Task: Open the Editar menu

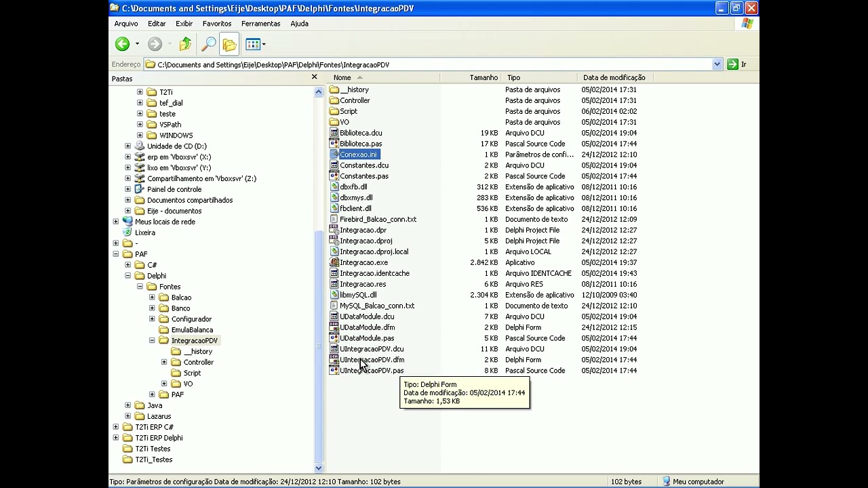Action: click(x=157, y=24)
